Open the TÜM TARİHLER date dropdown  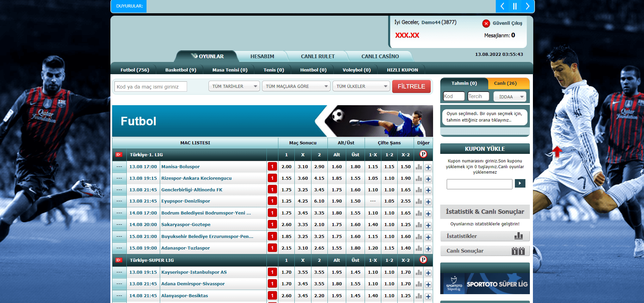click(x=234, y=86)
